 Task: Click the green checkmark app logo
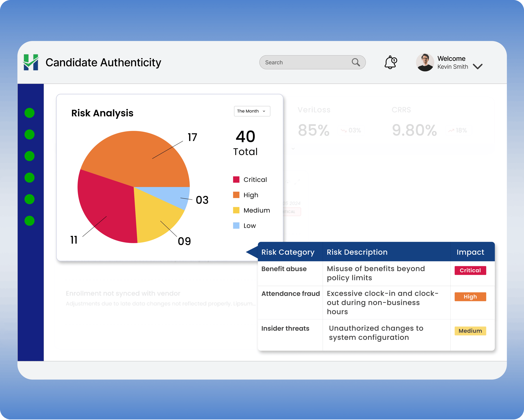(31, 62)
